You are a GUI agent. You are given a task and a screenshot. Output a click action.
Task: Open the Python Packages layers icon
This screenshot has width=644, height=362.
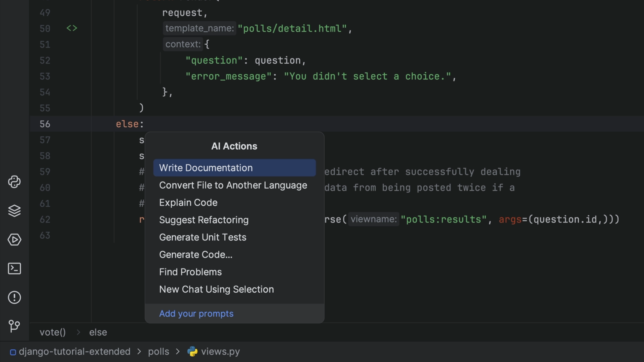click(14, 211)
